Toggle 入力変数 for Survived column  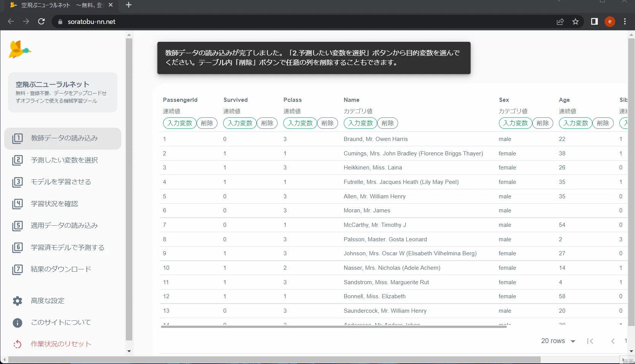(240, 123)
